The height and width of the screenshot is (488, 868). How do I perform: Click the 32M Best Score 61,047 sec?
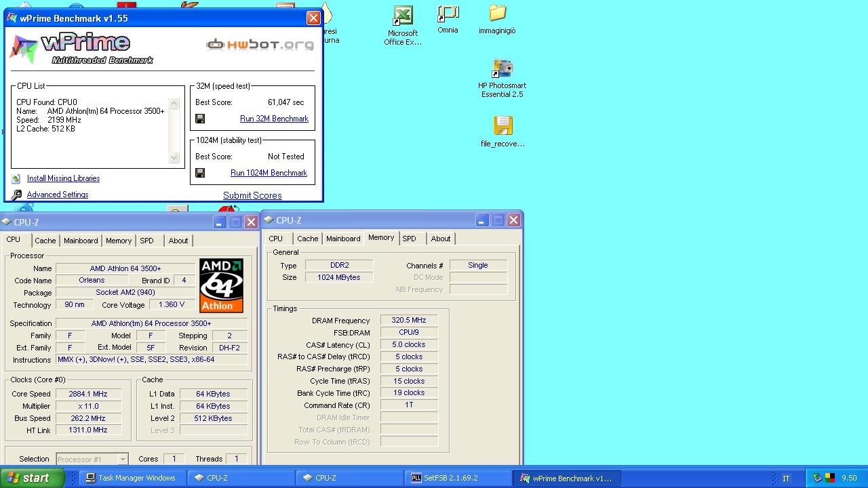click(285, 102)
